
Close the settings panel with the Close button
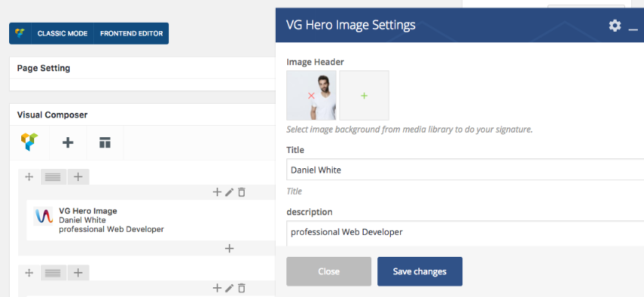pyautogui.click(x=329, y=271)
